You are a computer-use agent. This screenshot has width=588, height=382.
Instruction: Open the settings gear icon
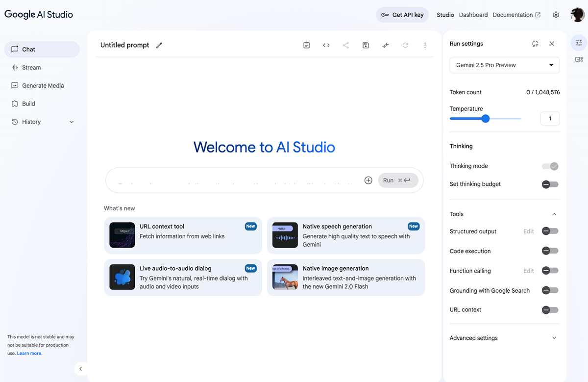556,15
